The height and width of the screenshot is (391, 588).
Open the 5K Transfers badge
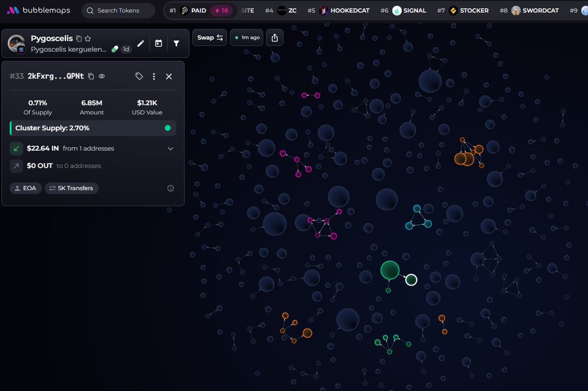tap(72, 188)
